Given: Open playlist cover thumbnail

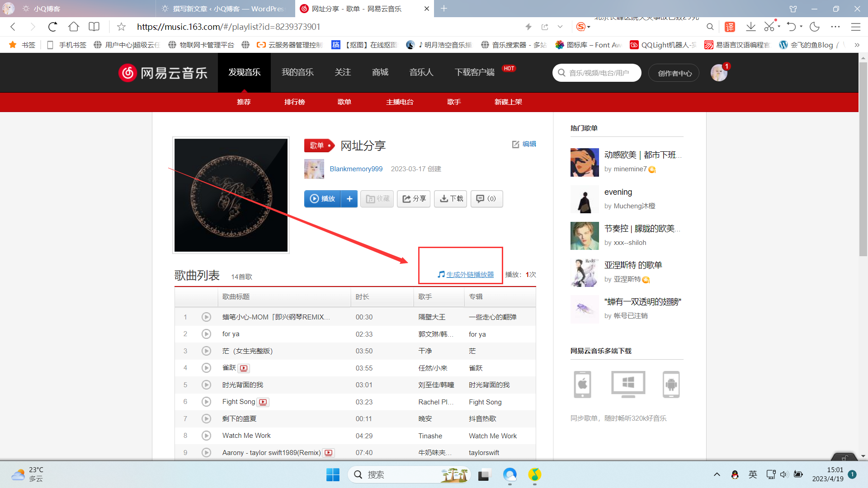Looking at the screenshot, I should tap(231, 195).
